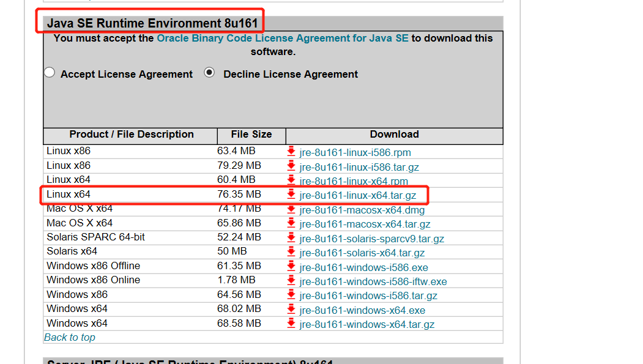
Task: Click the 52.24 MB file size cell
Action: click(x=239, y=237)
